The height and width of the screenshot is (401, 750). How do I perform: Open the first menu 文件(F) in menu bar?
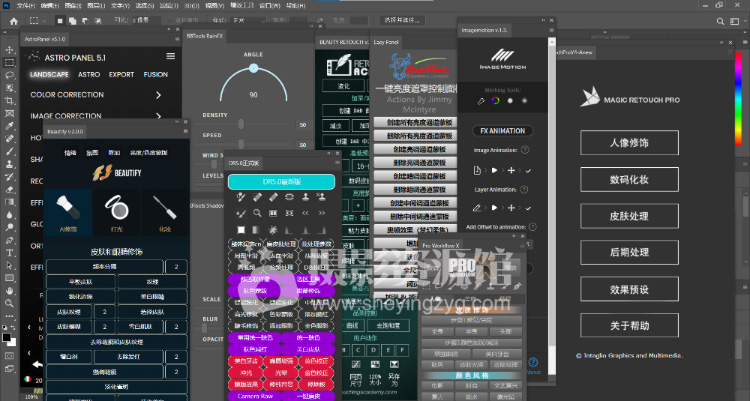tap(26, 5)
